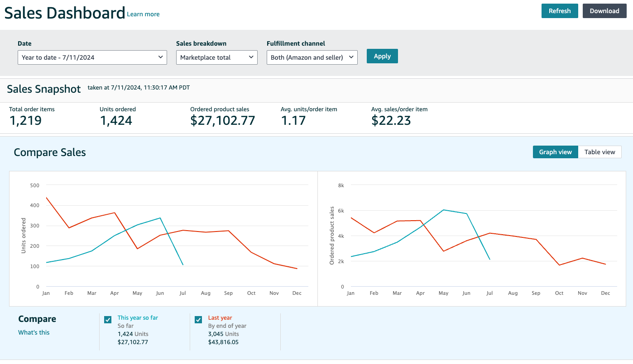Switch to Graph view
Screen dimensions: 633x364
pos(556,152)
